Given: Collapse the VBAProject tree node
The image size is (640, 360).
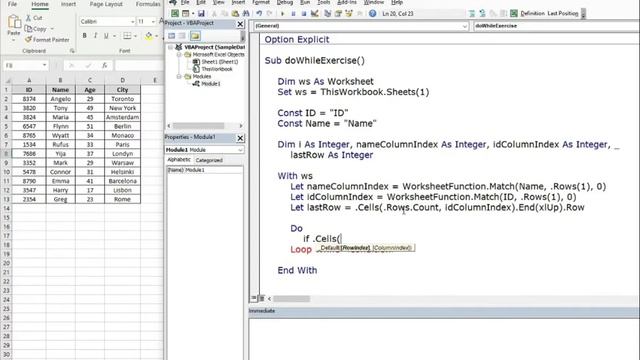Looking at the screenshot, I should (171, 47).
